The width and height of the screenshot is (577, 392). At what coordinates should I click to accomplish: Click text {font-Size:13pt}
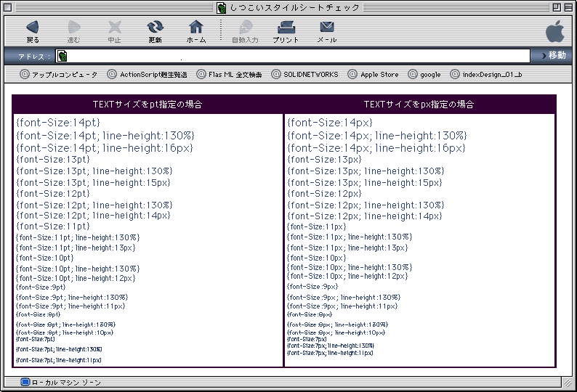coord(53,159)
